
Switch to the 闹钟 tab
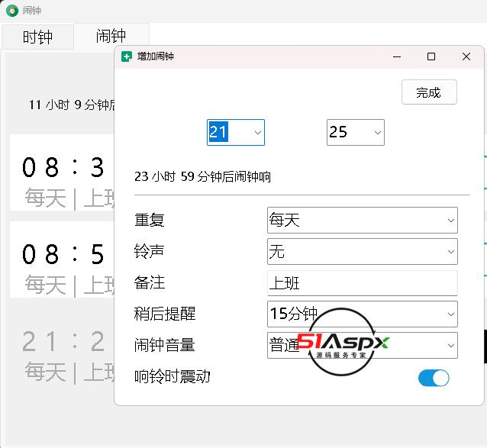click(111, 36)
